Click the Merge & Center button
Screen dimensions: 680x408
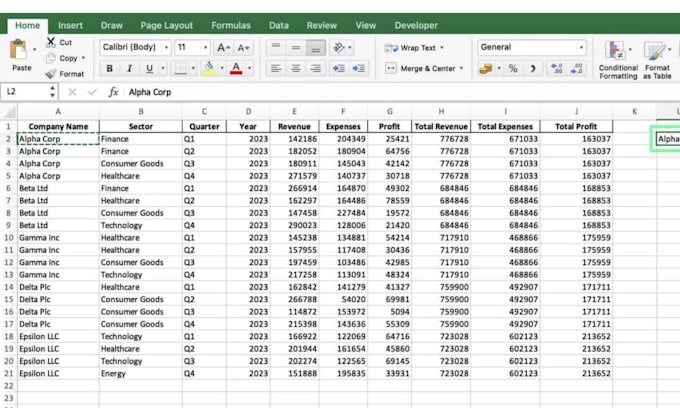tap(420, 68)
